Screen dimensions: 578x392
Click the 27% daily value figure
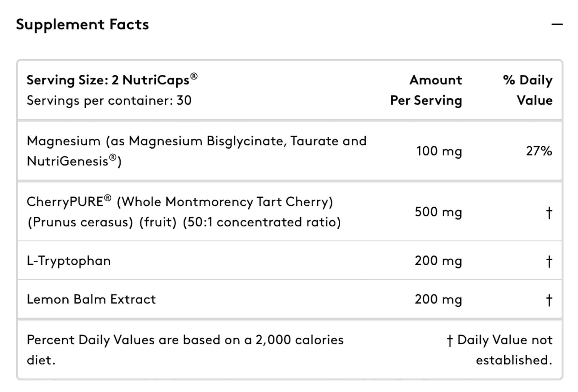[x=539, y=151]
